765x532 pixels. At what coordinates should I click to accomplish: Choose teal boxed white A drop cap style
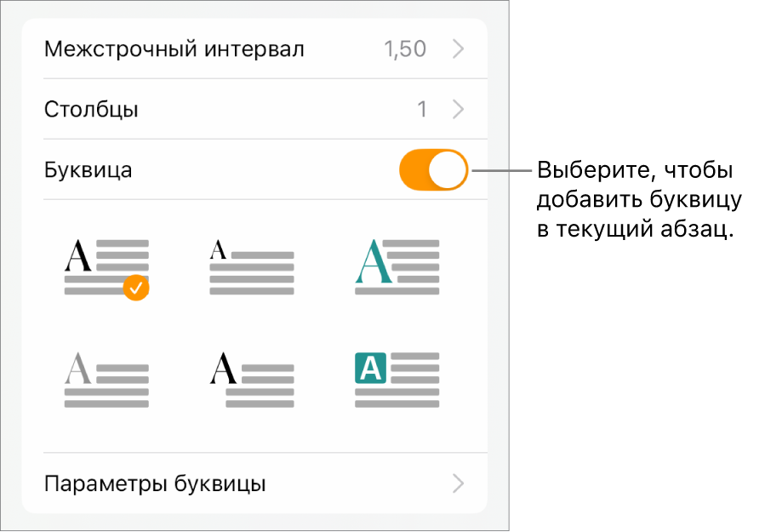tap(397, 380)
